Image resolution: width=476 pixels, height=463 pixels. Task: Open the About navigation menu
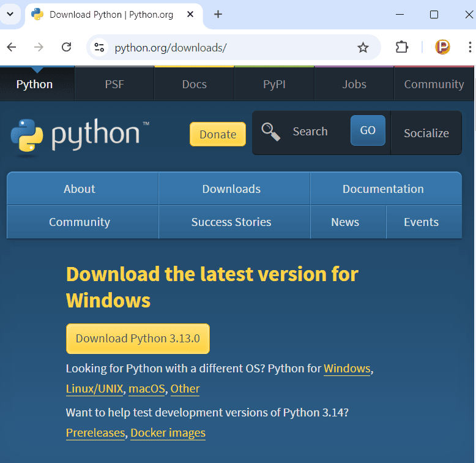click(x=83, y=189)
